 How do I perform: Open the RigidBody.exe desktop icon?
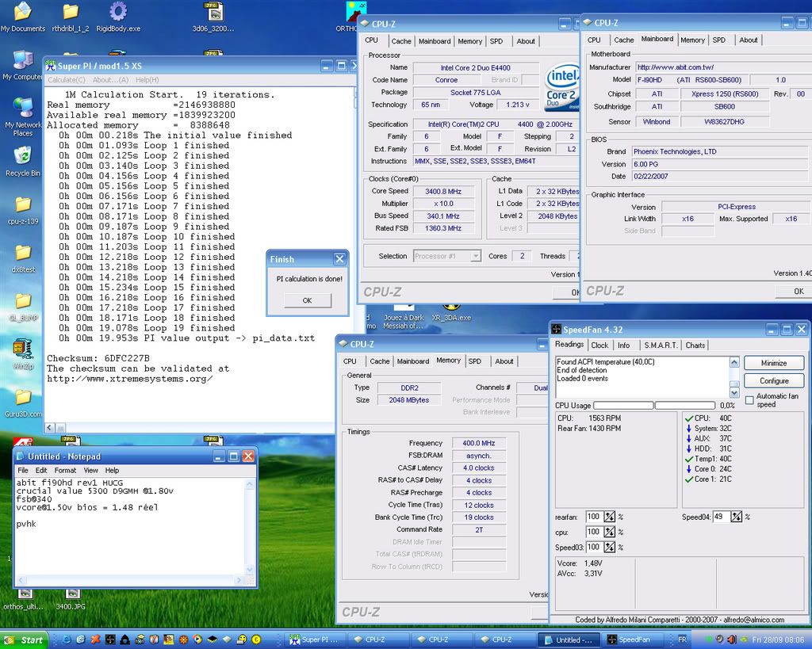coord(118,12)
